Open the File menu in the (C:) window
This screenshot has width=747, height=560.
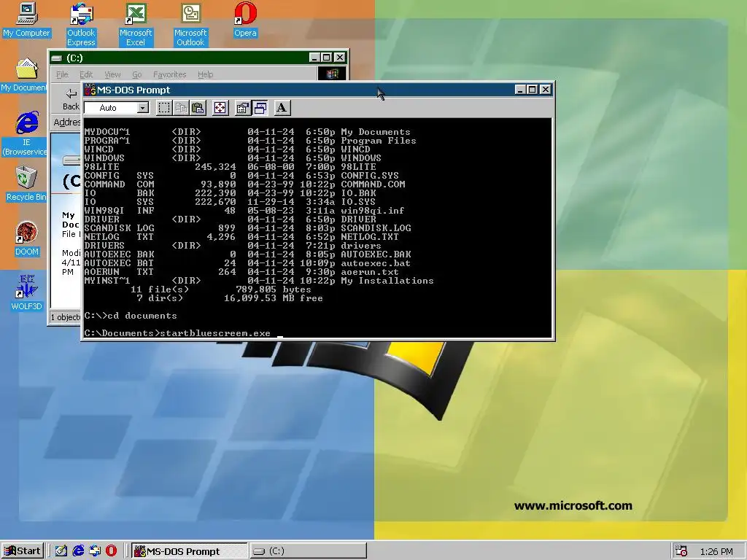click(62, 74)
